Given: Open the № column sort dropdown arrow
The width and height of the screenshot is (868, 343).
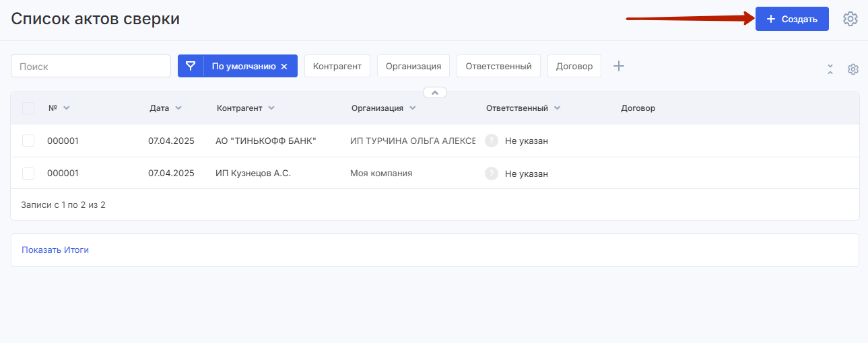Looking at the screenshot, I should (66, 108).
